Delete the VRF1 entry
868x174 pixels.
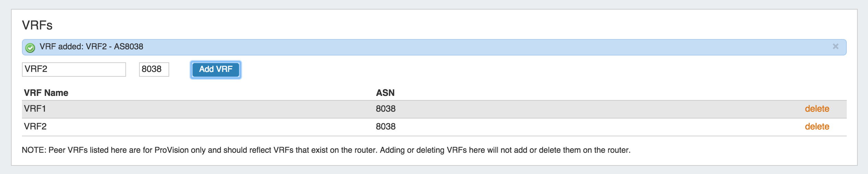(817, 109)
